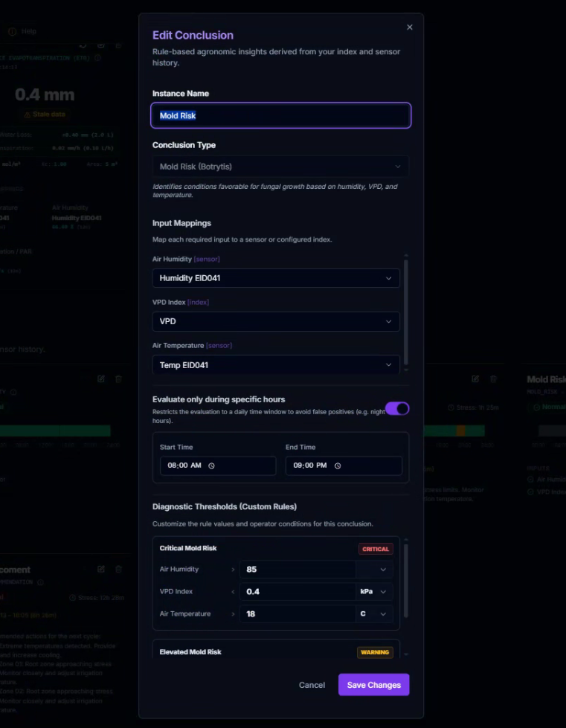Click the Help icon in background page
The image size is (566, 728).
pos(13,31)
